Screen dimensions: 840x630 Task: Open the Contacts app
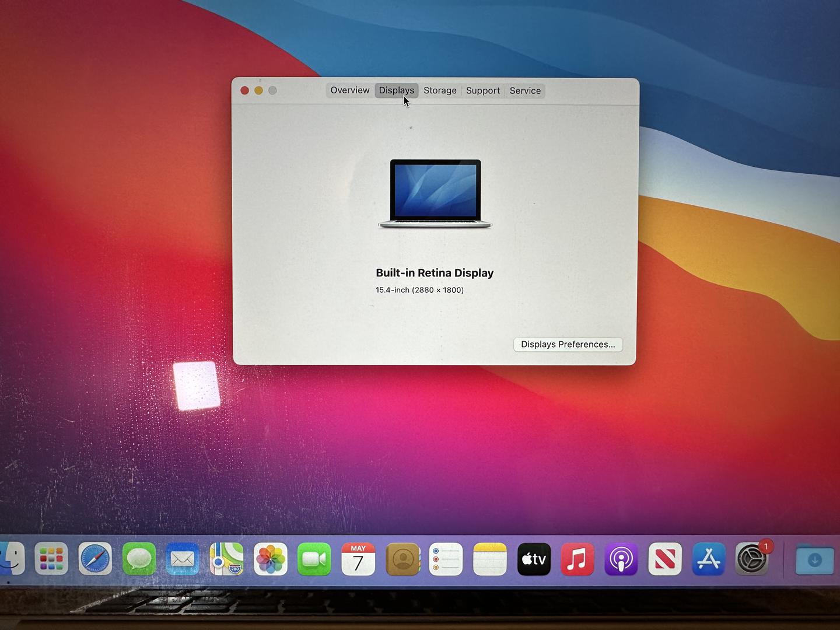point(402,559)
